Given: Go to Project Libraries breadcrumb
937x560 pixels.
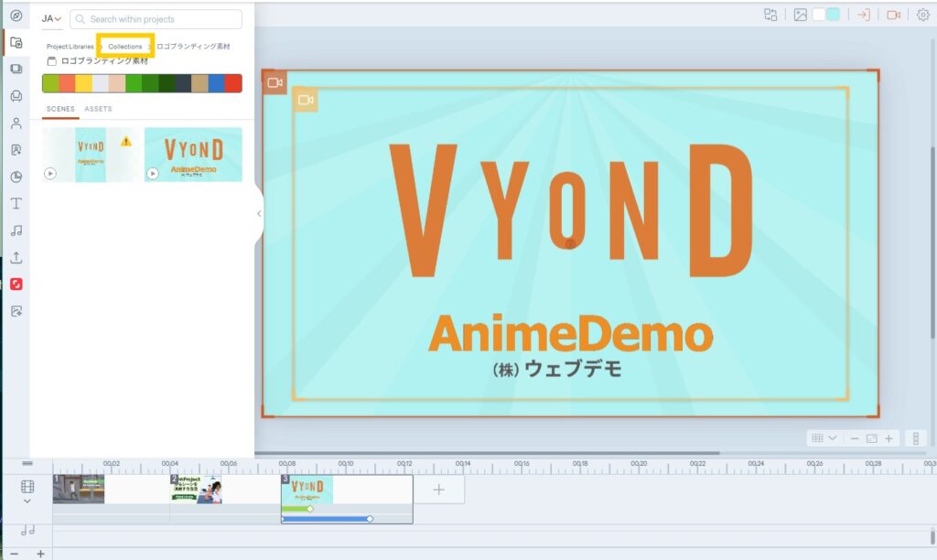Looking at the screenshot, I should click(70, 47).
